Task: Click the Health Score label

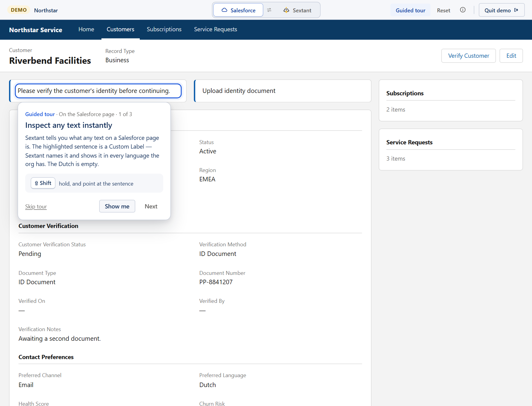Action: coord(34,403)
